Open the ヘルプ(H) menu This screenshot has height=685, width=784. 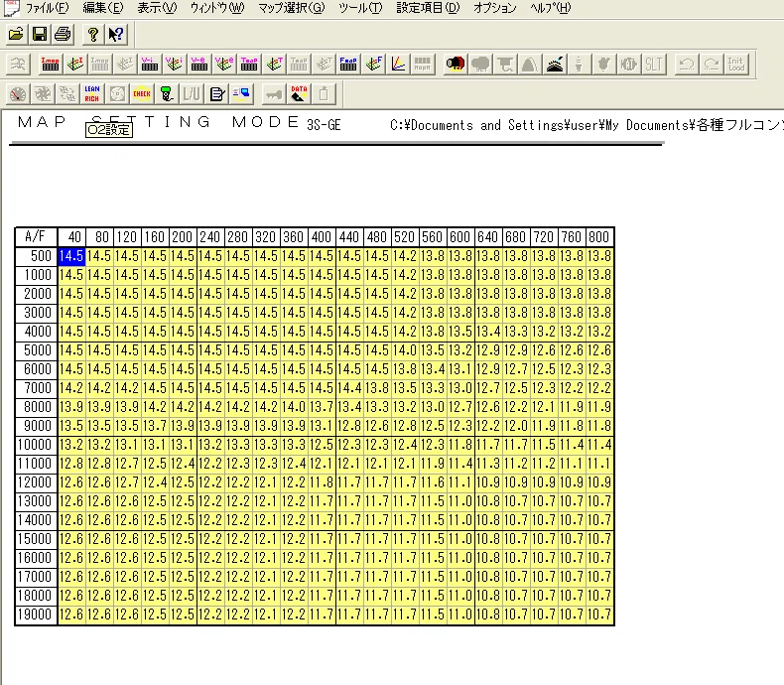551,8
